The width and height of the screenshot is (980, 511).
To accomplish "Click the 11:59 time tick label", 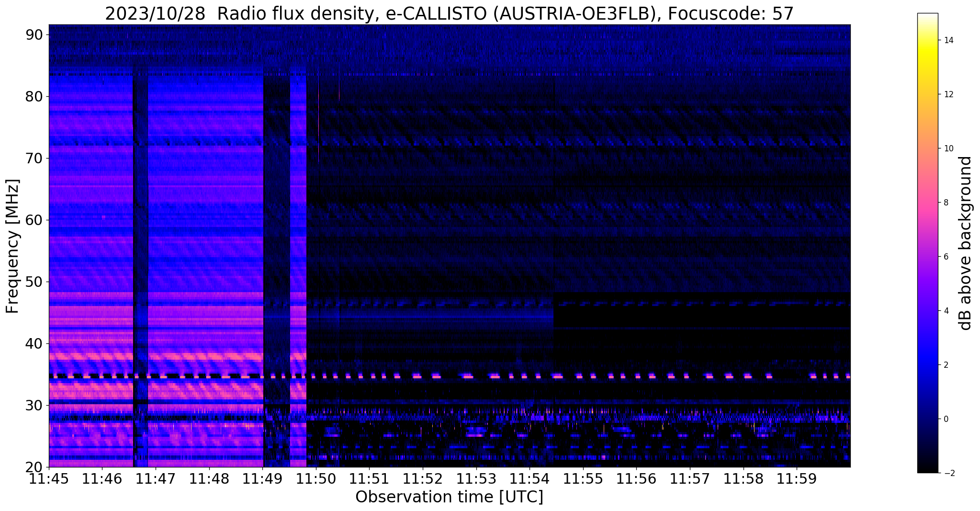I will point(797,479).
